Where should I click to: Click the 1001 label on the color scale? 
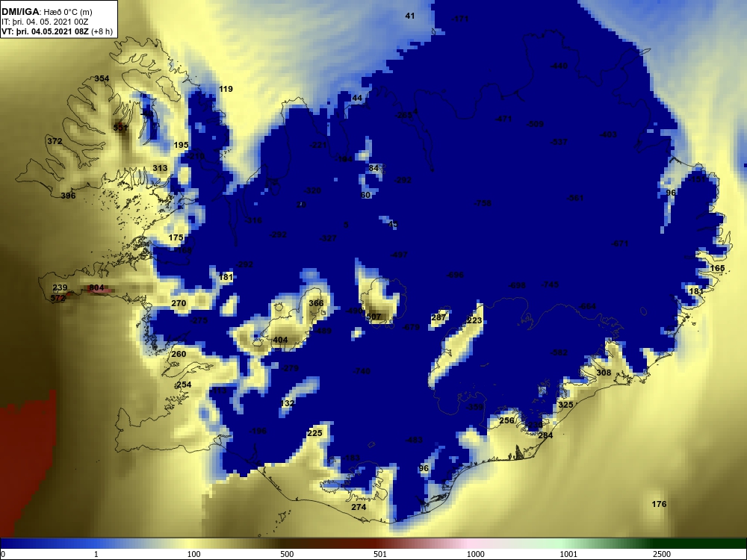pyautogui.click(x=568, y=554)
